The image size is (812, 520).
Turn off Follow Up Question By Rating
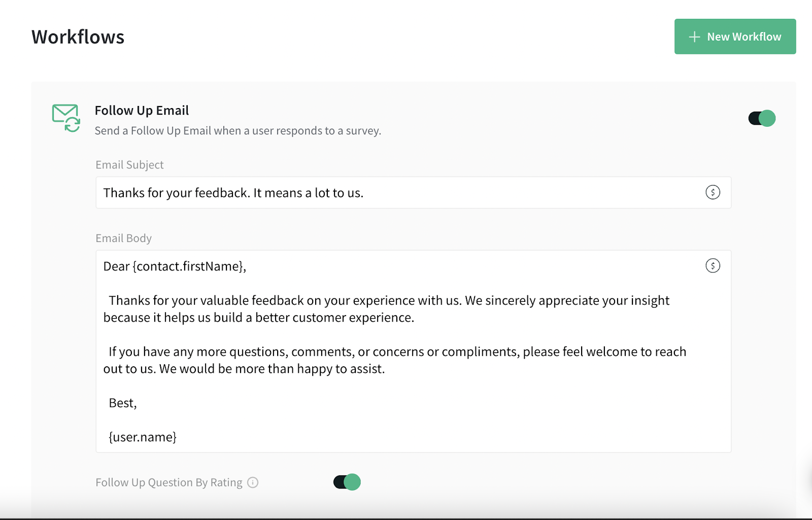point(347,482)
